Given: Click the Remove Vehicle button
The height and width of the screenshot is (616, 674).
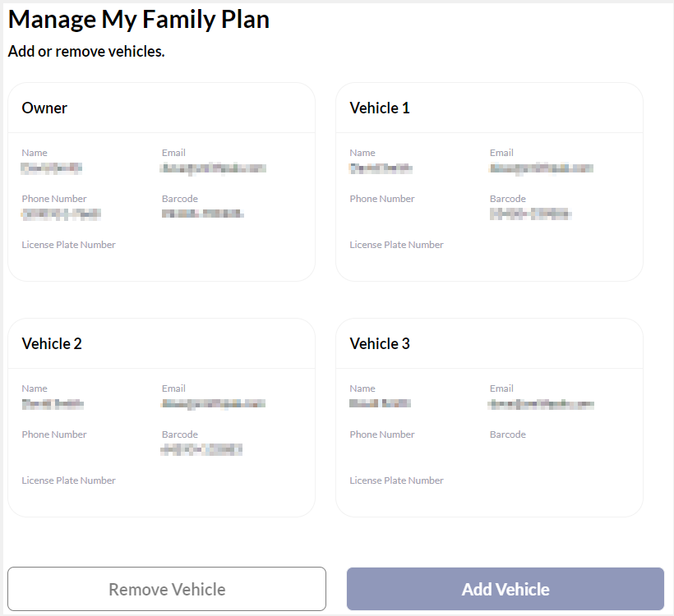Looking at the screenshot, I should (x=167, y=589).
